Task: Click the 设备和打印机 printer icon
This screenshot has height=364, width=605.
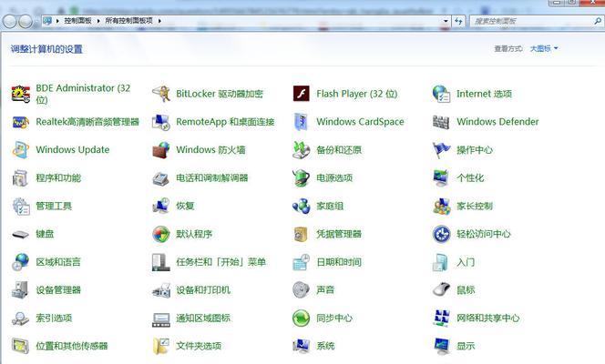Action: pyautogui.click(x=161, y=290)
